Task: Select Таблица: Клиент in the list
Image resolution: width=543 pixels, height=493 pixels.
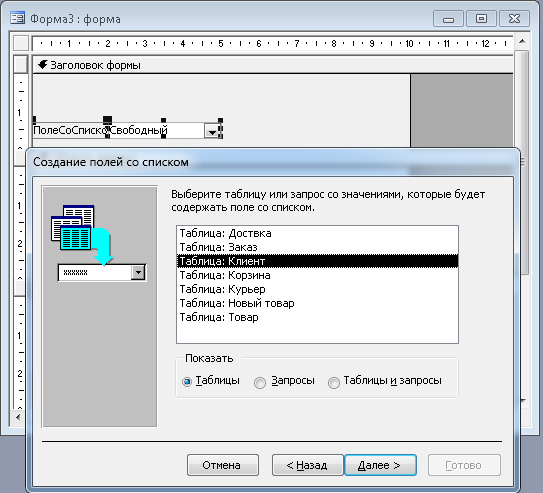Action: pos(317,261)
